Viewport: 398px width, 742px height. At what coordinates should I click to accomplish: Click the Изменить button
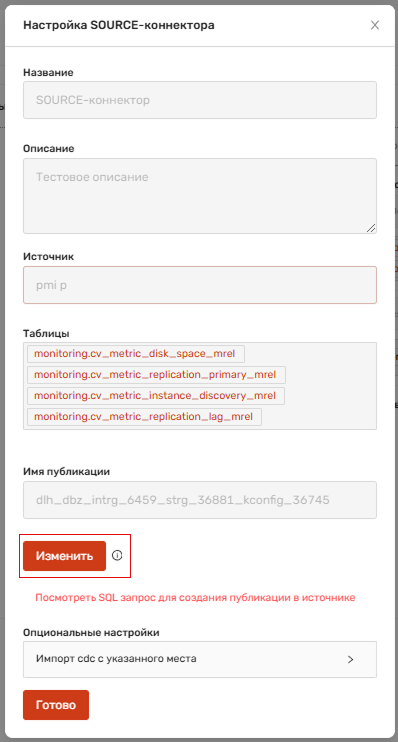pyautogui.click(x=64, y=556)
